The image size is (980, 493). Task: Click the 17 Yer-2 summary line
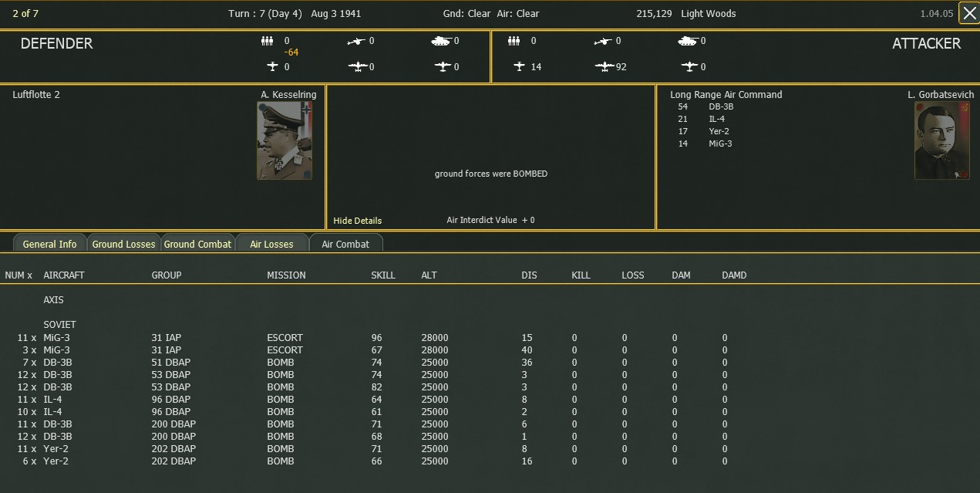[x=703, y=131]
